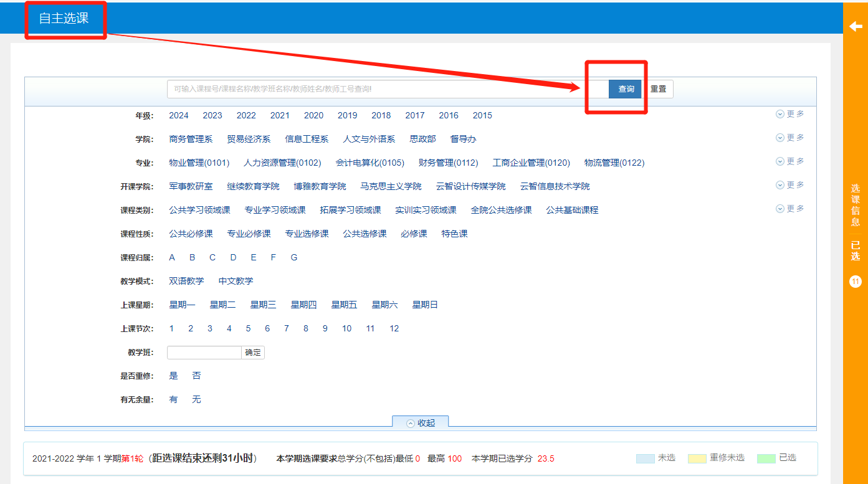Collapse filter panel with 收起 tab
Screen dimensions: 868x484
[421, 423]
